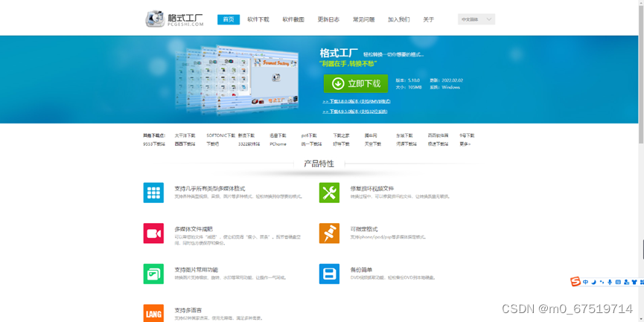
Task: Open the Sogou soft keyboard icon
Action: coord(618,282)
